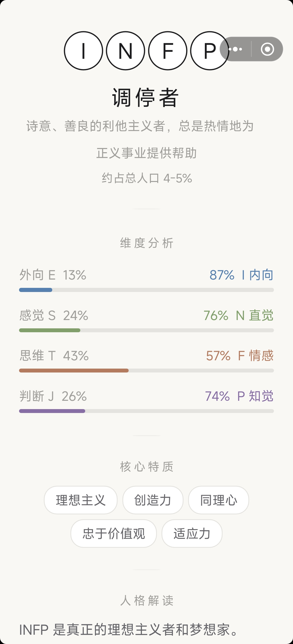Tap the 87% I 内向 label
The height and width of the screenshot is (644, 293).
click(241, 275)
